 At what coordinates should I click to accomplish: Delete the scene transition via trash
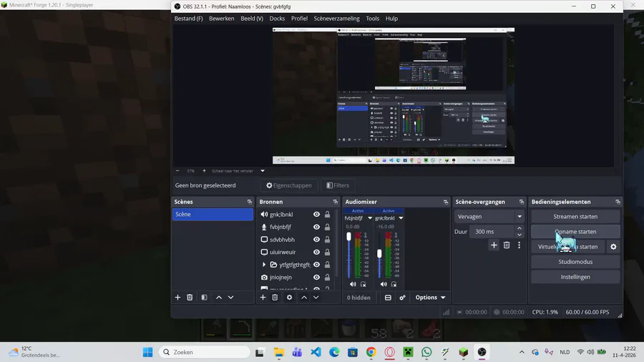[x=507, y=245]
